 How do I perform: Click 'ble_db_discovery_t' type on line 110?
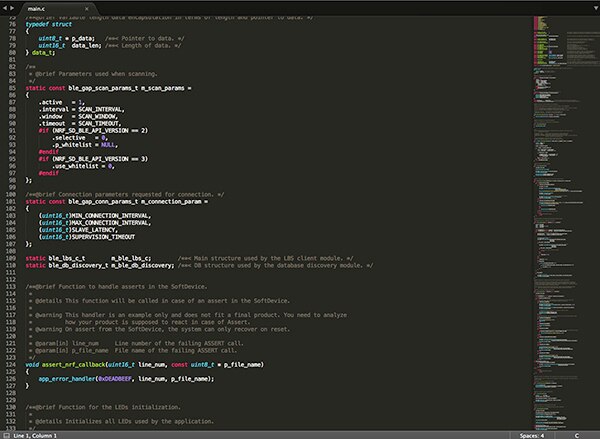click(x=78, y=265)
